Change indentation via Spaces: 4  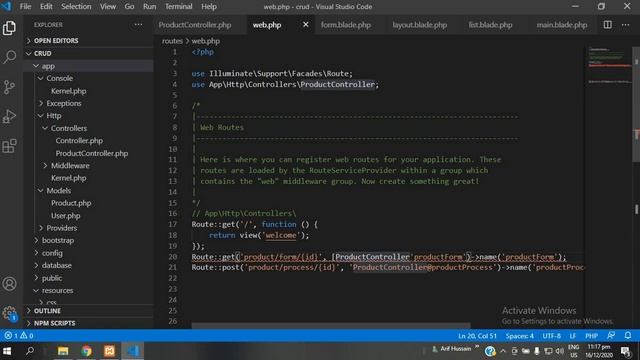(519, 336)
